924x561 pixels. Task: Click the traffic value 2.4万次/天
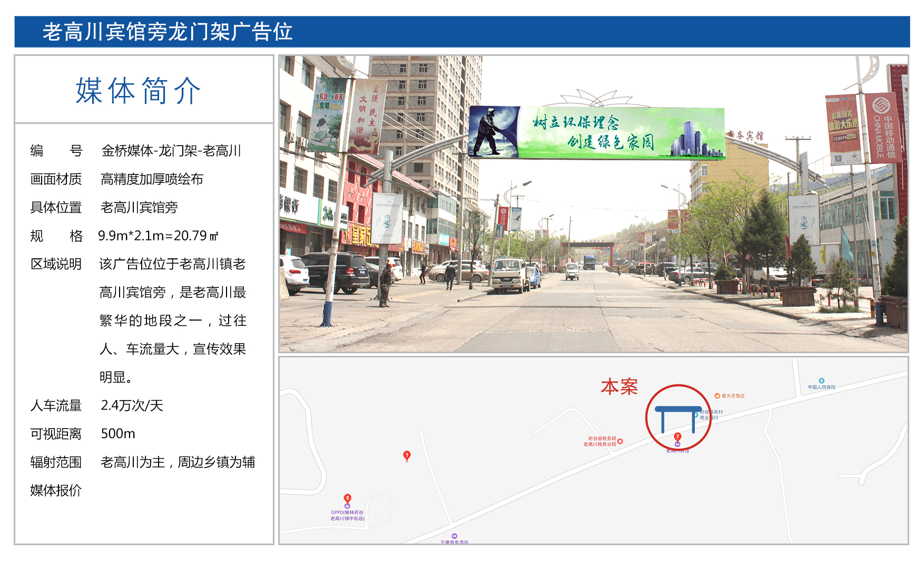tap(132, 405)
